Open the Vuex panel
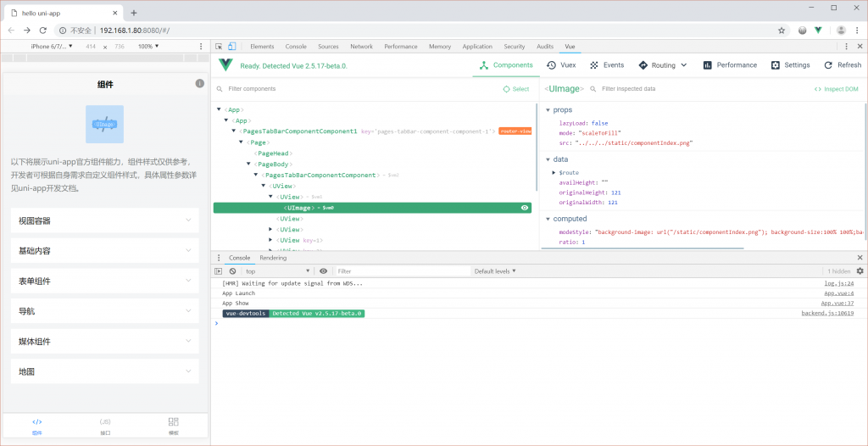This screenshot has height=446, width=868. coord(561,64)
